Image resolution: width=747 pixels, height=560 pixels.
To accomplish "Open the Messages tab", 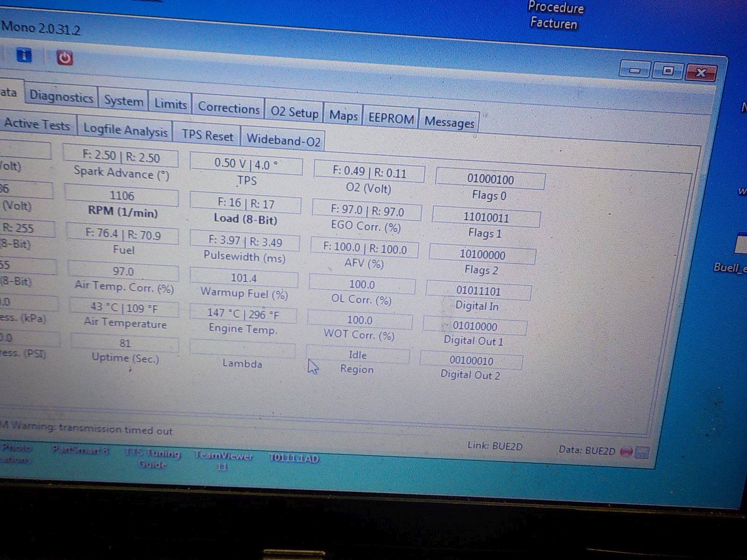I will [x=449, y=122].
